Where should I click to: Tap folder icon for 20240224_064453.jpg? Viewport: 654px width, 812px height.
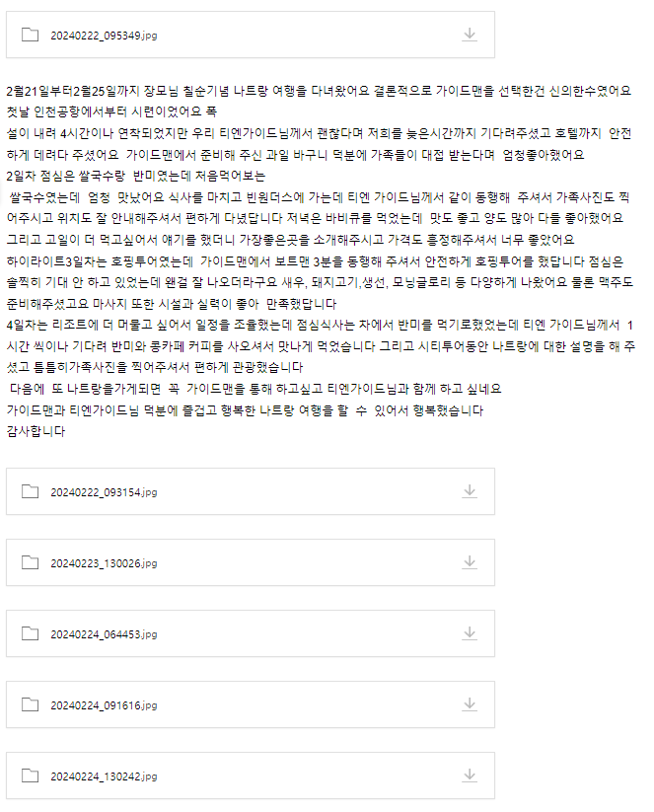pyautogui.click(x=30, y=633)
